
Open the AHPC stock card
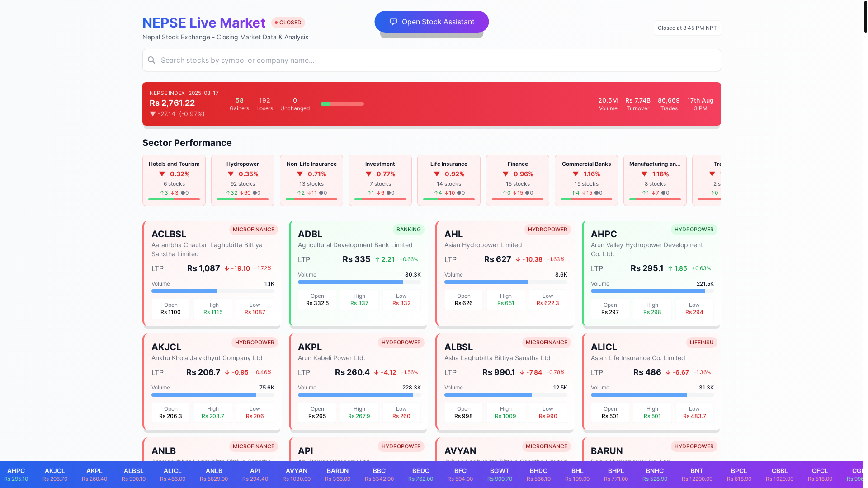651,274
